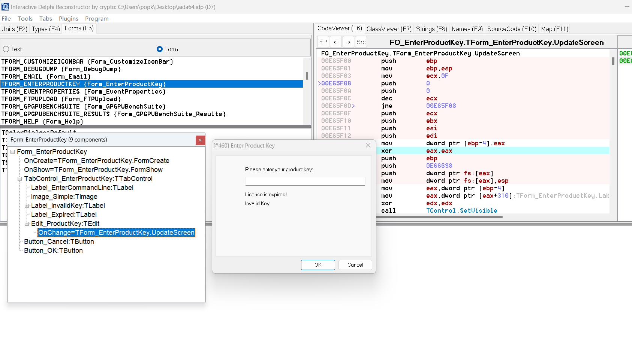This screenshot has height=364, width=632.
Task: Select Label_EnterCommandLine:TLabel tree item
Action: (x=82, y=188)
